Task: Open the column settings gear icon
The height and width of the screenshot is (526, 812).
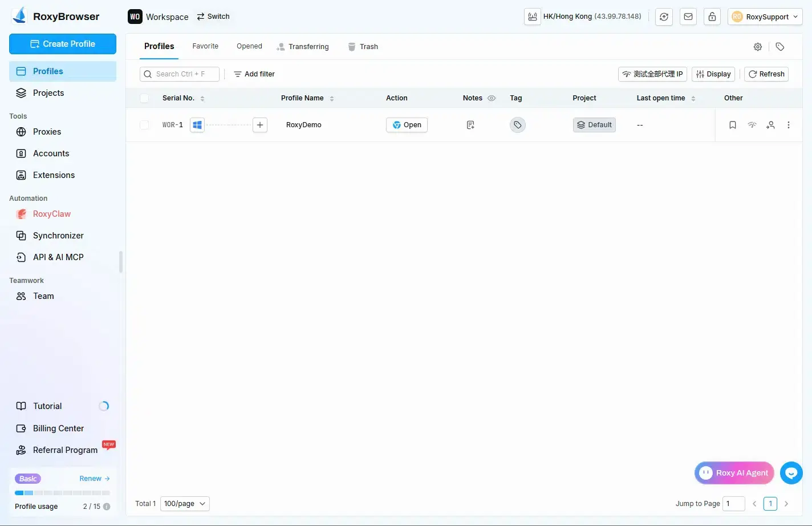Action: coord(758,47)
